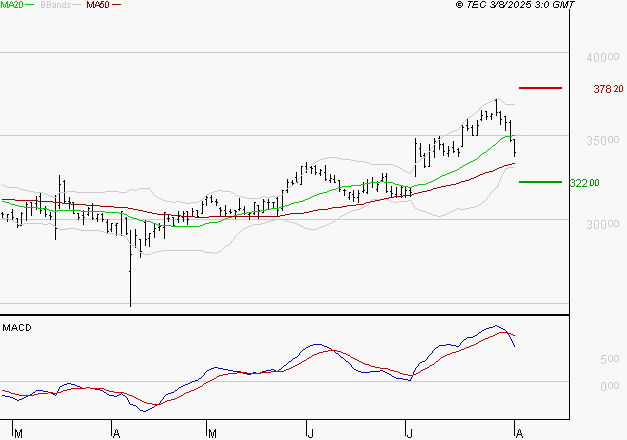This screenshot has width=627, height=440.
Task: Click the last A month marker on timeline
Action: tap(517, 433)
